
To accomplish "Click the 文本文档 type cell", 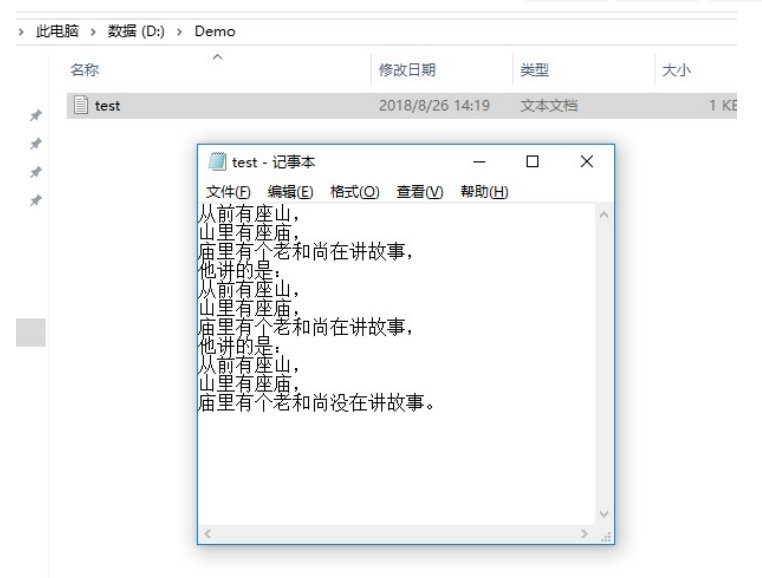I will [x=549, y=105].
